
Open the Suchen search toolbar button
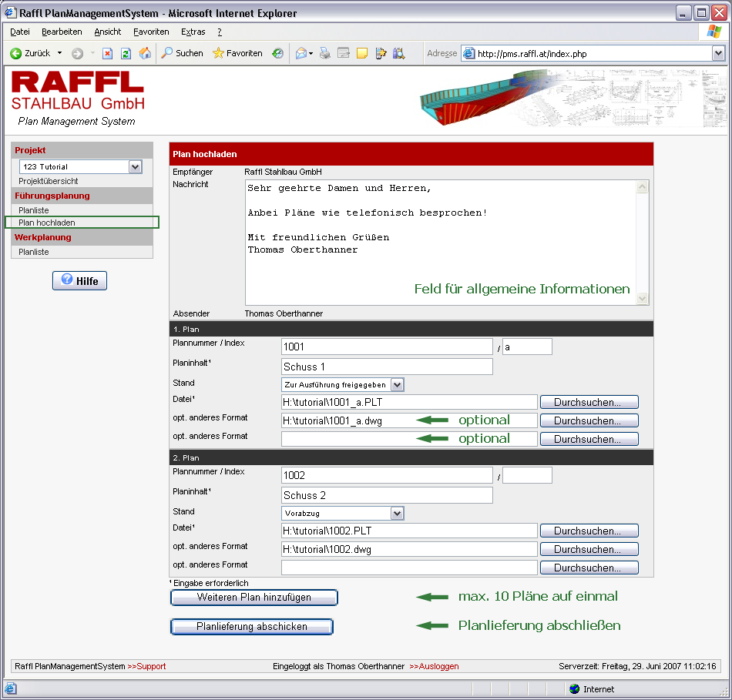[x=183, y=53]
